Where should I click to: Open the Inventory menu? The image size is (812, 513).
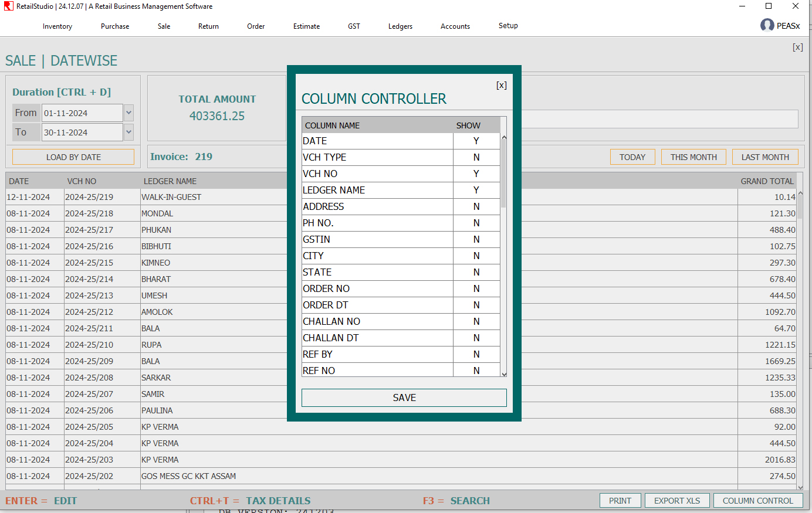coord(57,26)
